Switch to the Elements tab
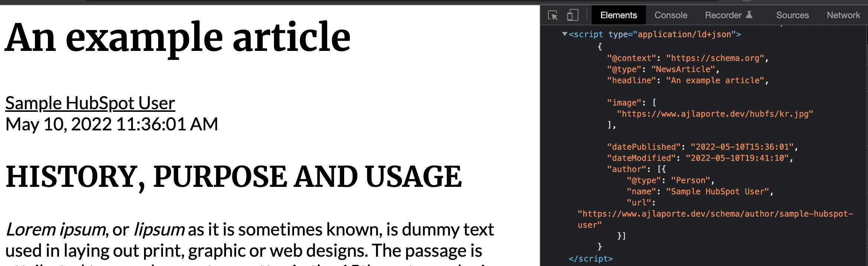 tap(619, 15)
